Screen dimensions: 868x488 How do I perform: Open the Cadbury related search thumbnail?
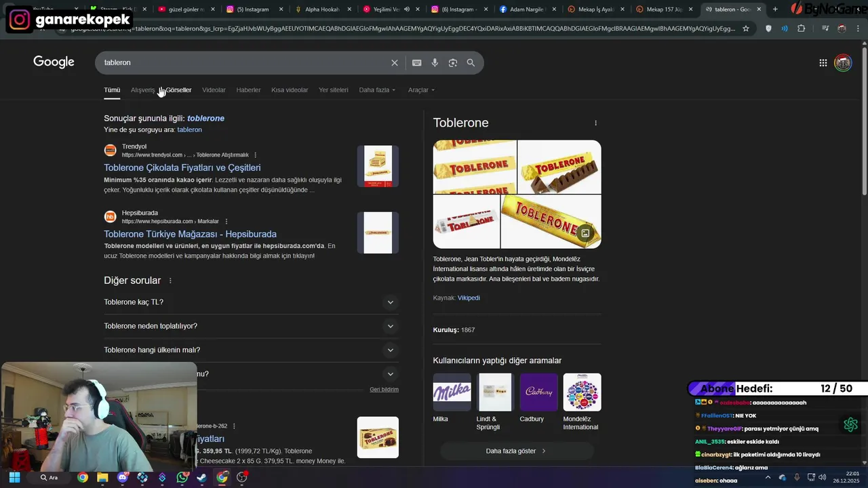[x=538, y=392]
